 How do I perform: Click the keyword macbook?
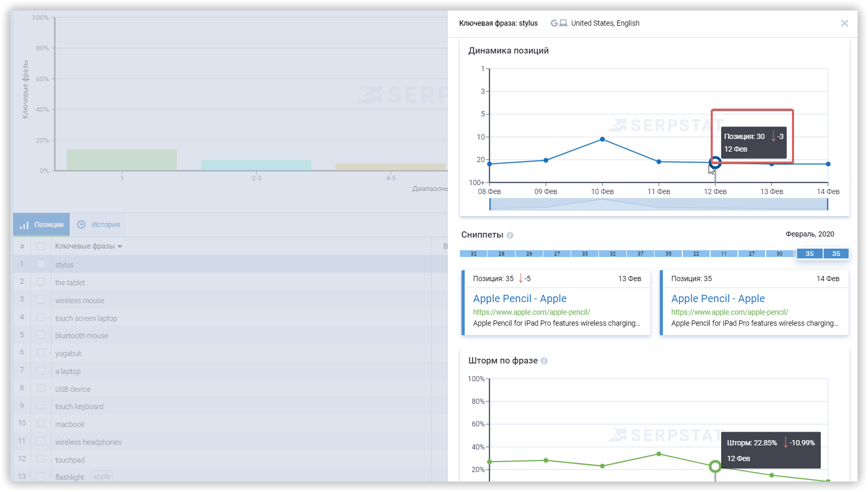coord(70,424)
